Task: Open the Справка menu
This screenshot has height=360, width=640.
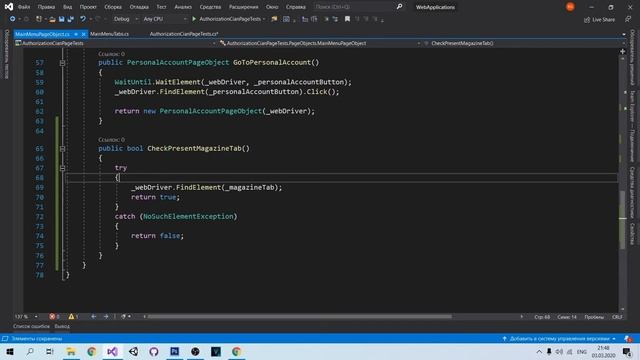Action: pos(296,7)
